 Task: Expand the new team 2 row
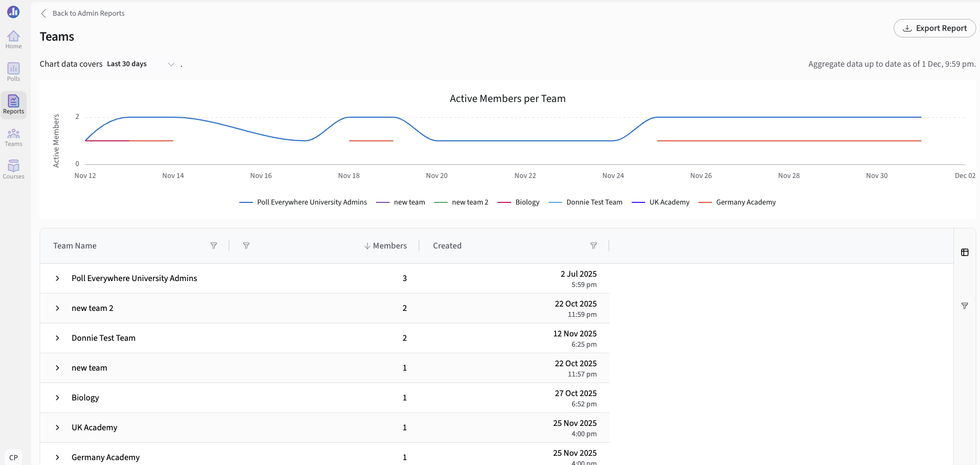pyautogui.click(x=58, y=308)
